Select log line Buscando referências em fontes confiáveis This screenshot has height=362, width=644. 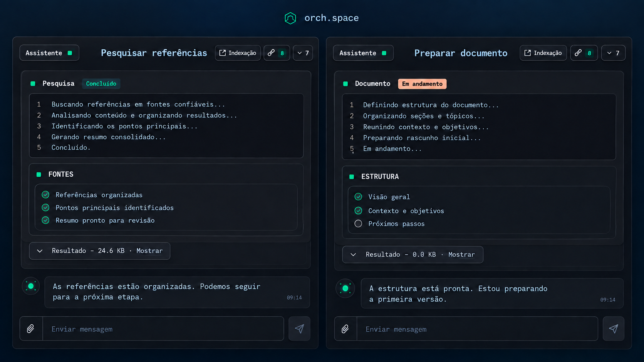pos(138,104)
